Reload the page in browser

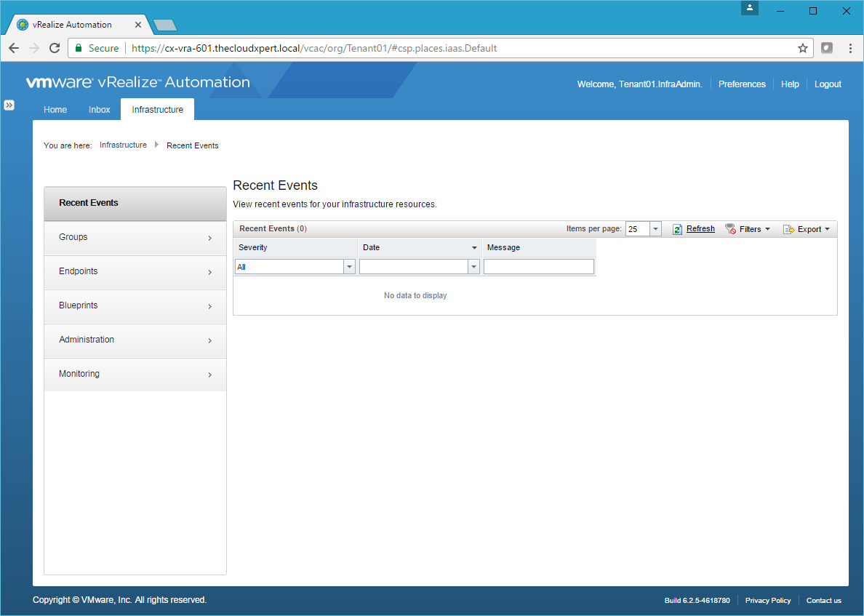(55, 48)
